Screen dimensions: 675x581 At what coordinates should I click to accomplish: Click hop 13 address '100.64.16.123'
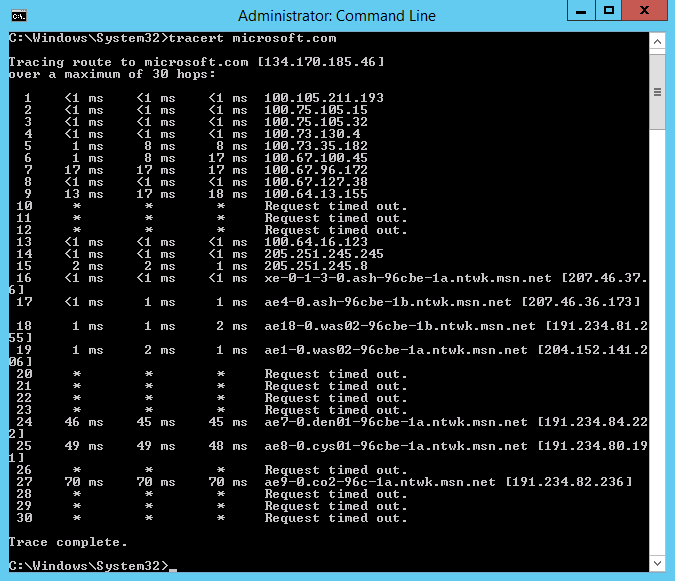316,242
